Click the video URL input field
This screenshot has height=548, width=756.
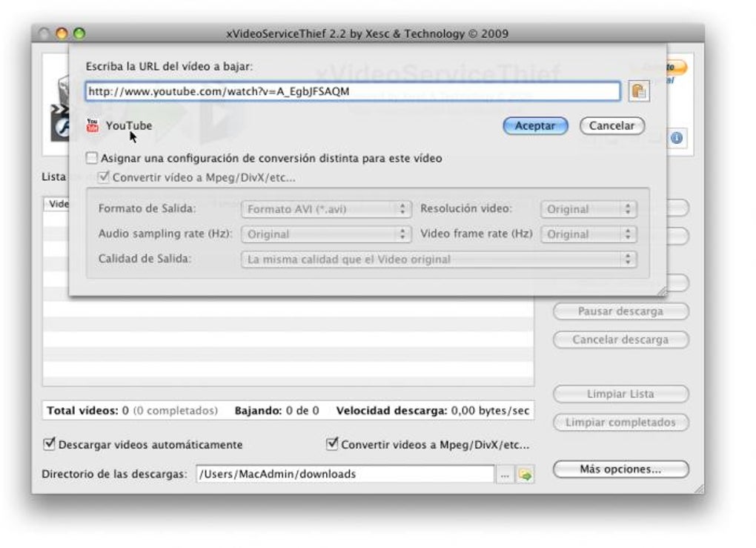353,91
